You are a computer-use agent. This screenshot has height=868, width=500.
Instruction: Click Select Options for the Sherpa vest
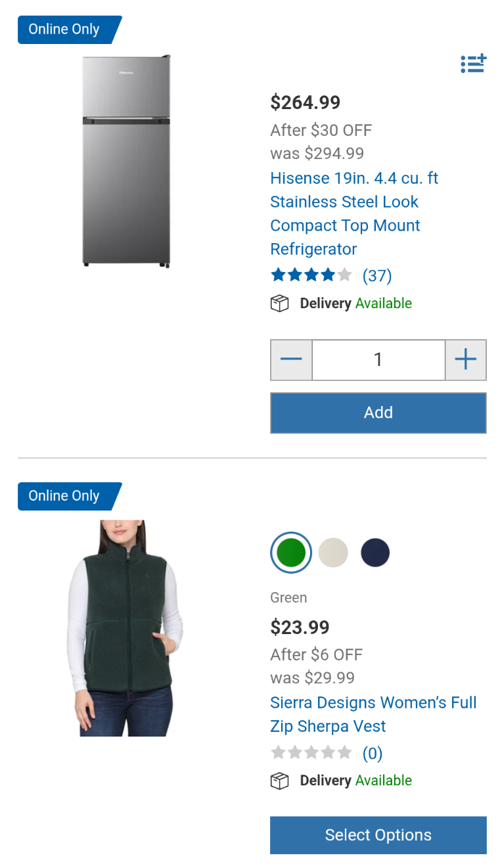(x=378, y=835)
